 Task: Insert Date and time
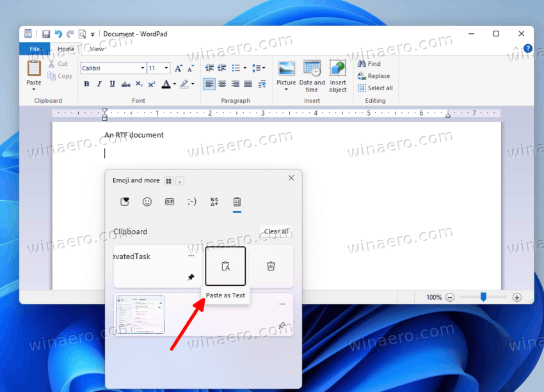tap(312, 76)
